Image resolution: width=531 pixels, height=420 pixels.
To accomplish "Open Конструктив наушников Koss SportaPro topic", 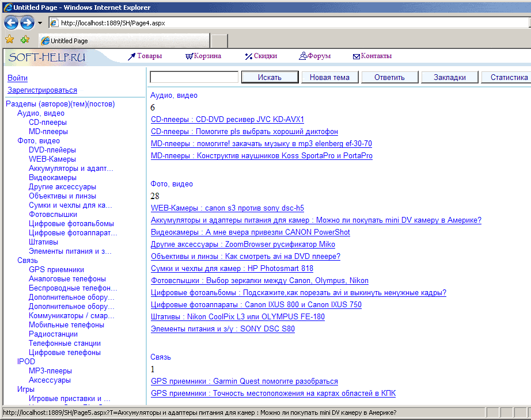I will pos(262,156).
